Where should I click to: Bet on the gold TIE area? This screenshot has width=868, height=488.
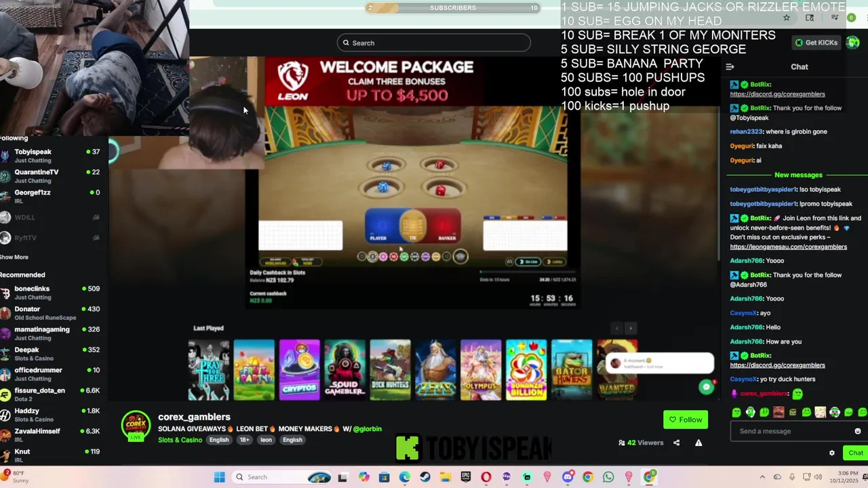click(x=413, y=226)
